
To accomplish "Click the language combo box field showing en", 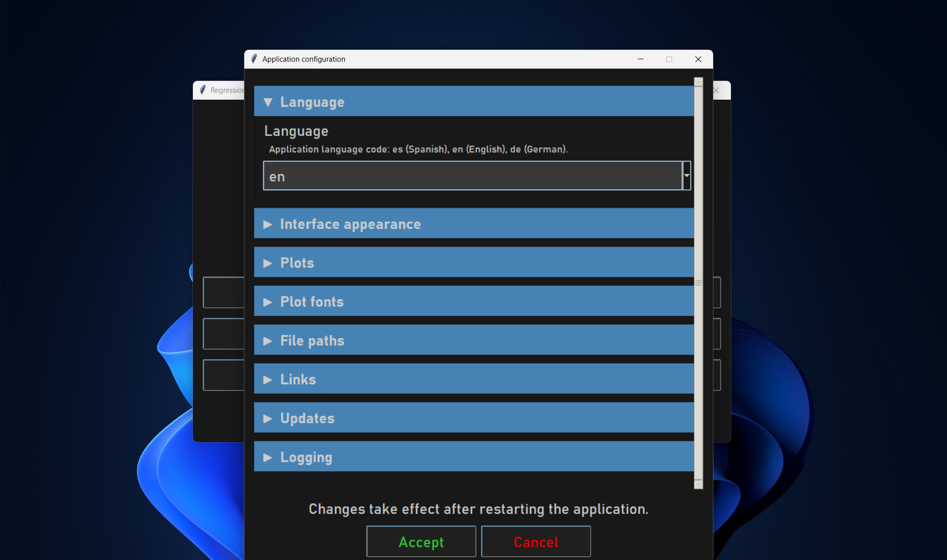I will (x=473, y=176).
